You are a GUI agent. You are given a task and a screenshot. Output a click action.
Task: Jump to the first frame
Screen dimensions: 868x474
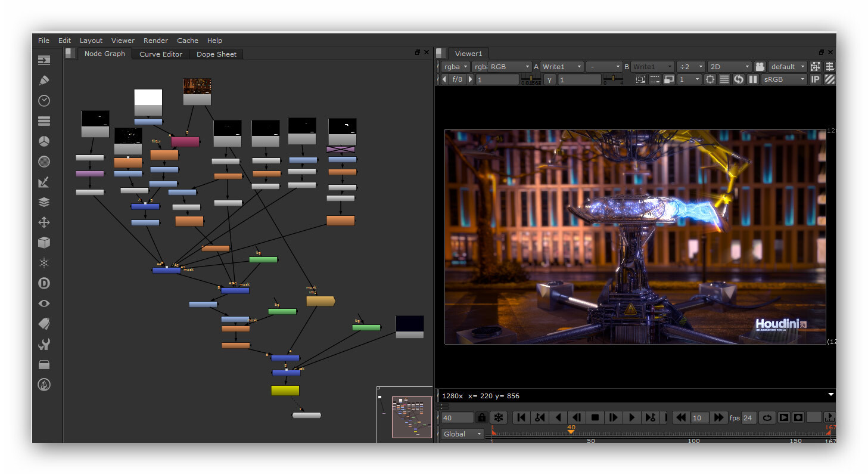click(x=521, y=417)
